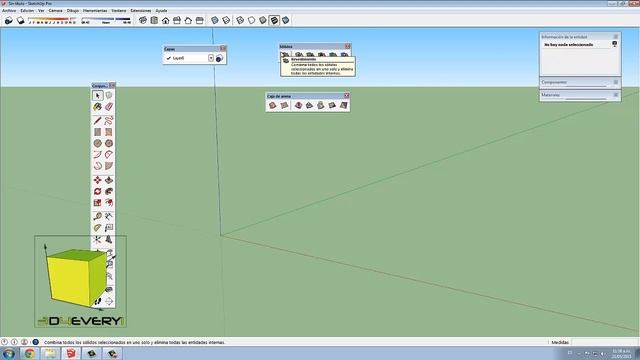Select the Axes tool
The width and height of the screenshot is (640, 360).
coord(97,239)
